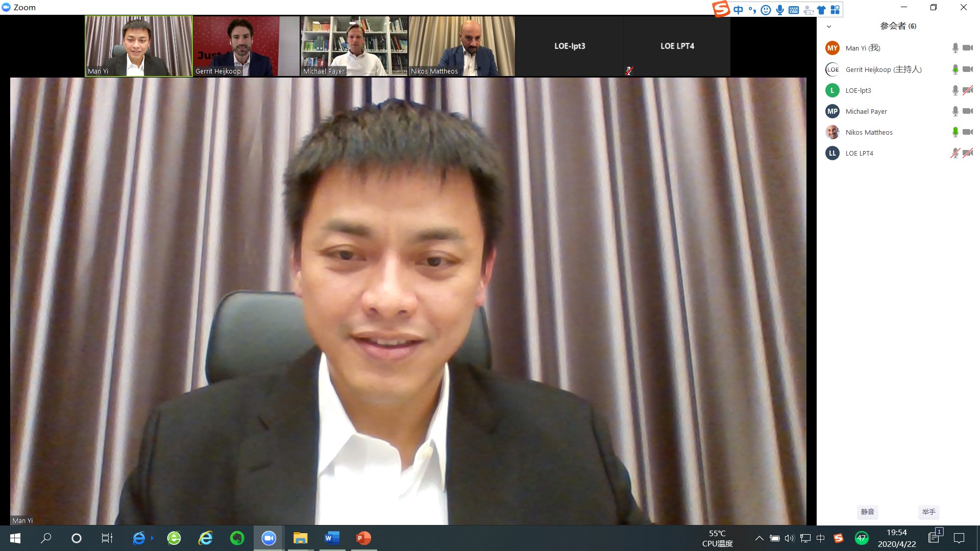Click the 静音 mute button
Image resolution: width=980 pixels, height=551 pixels.
(868, 512)
